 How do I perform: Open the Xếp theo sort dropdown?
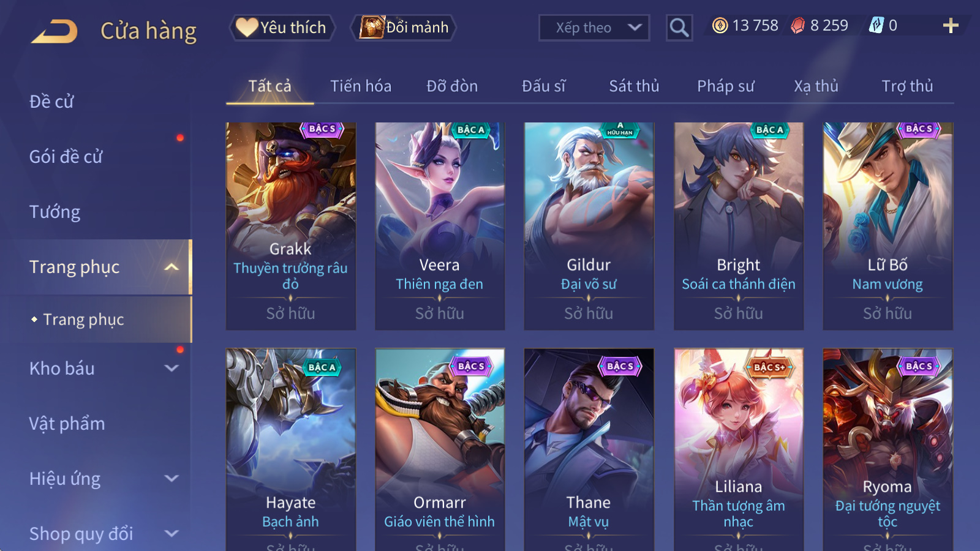point(594,28)
